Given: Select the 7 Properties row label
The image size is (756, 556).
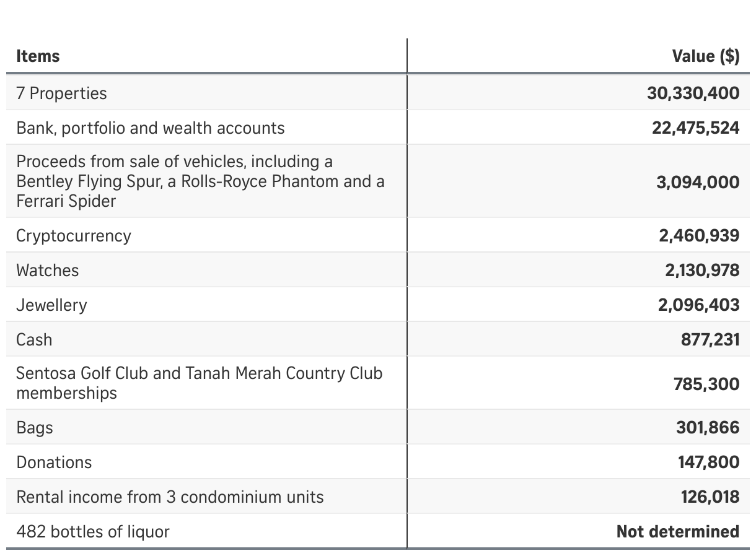Looking at the screenshot, I should 61,93.
